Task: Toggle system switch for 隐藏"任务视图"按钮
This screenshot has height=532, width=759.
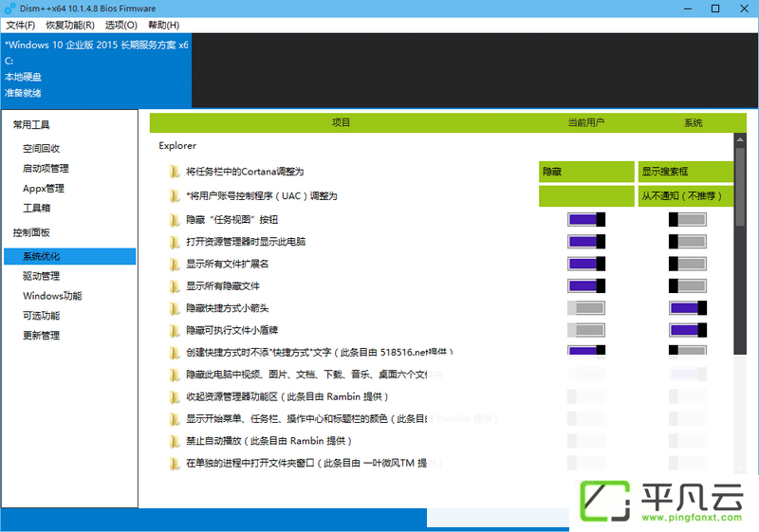Action: click(x=687, y=220)
